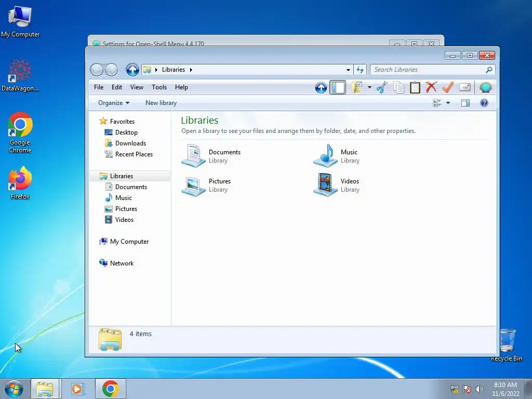Select Videos in navigation tree
The height and width of the screenshot is (399, 532).
tap(119, 220)
